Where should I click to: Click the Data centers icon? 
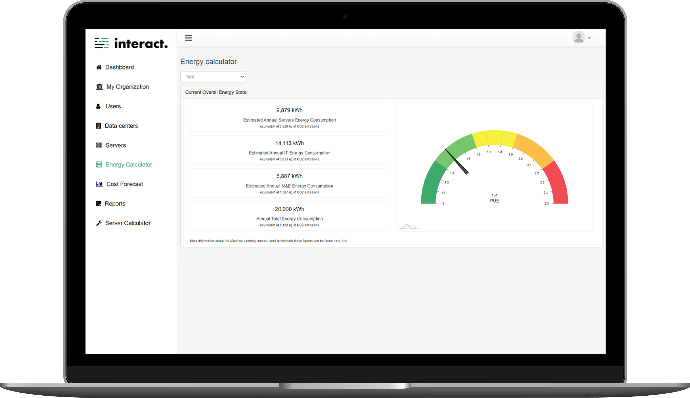pos(98,126)
